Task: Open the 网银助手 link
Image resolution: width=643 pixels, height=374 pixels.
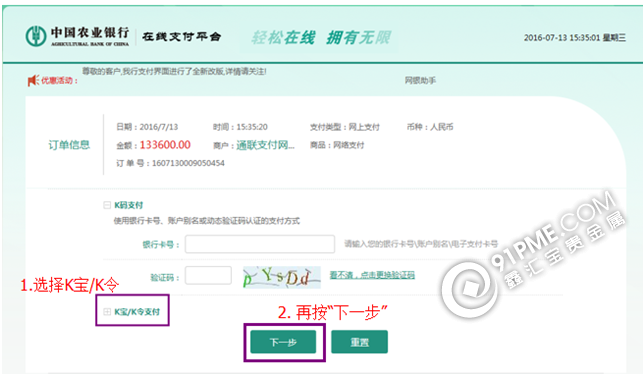Action: [x=420, y=80]
